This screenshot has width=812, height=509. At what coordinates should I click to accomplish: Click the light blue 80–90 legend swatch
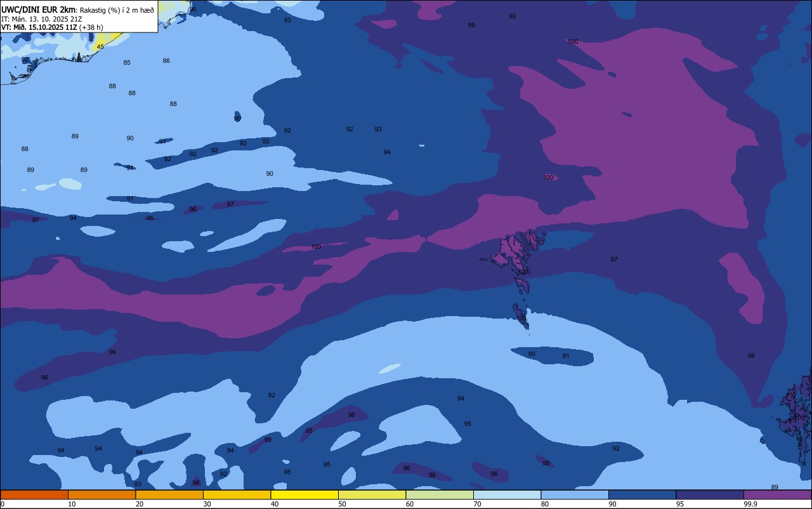pos(575,494)
